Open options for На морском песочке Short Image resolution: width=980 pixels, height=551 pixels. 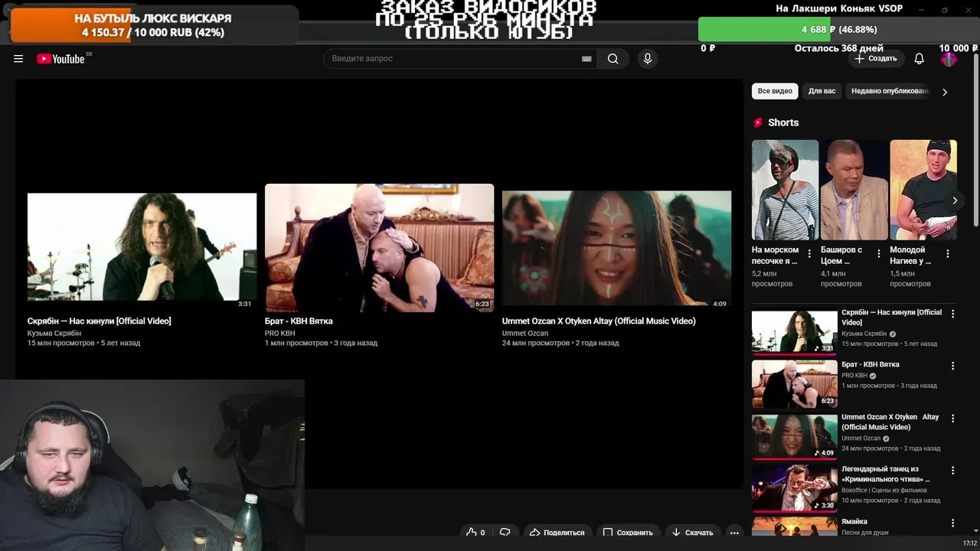[x=809, y=254]
